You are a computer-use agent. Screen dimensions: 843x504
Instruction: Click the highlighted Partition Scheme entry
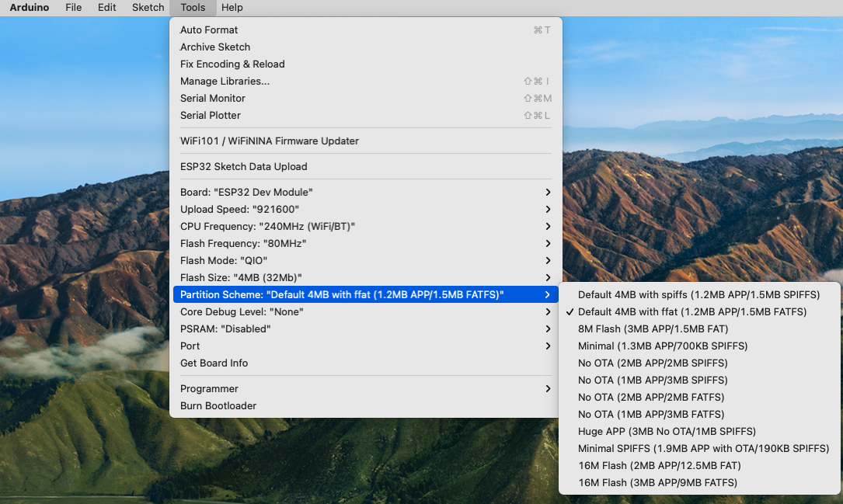click(366, 294)
